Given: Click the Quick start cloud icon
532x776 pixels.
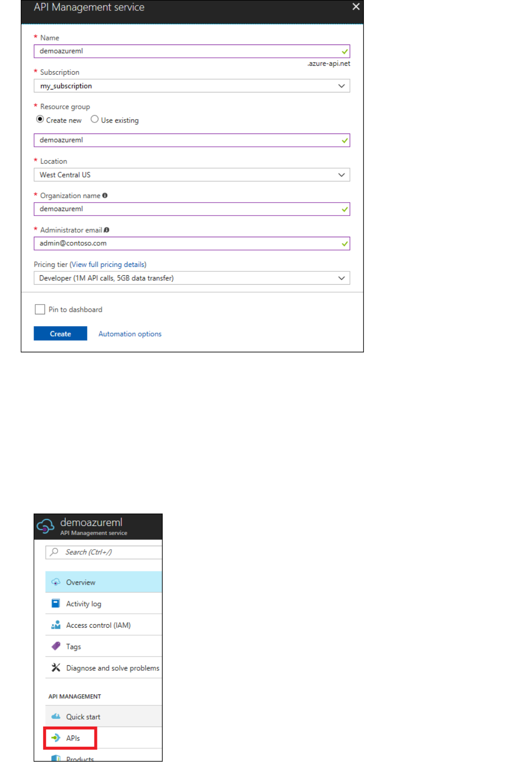Looking at the screenshot, I should pyautogui.click(x=56, y=716).
